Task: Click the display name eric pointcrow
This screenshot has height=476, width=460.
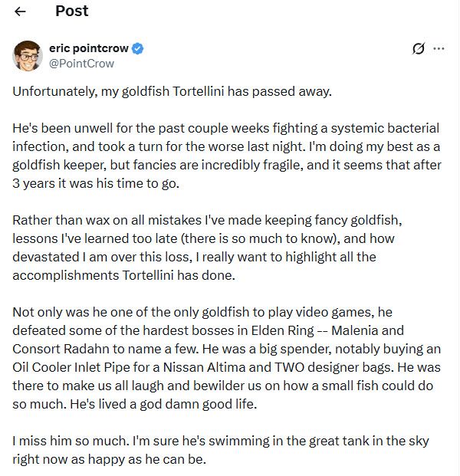Action: click(89, 48)
